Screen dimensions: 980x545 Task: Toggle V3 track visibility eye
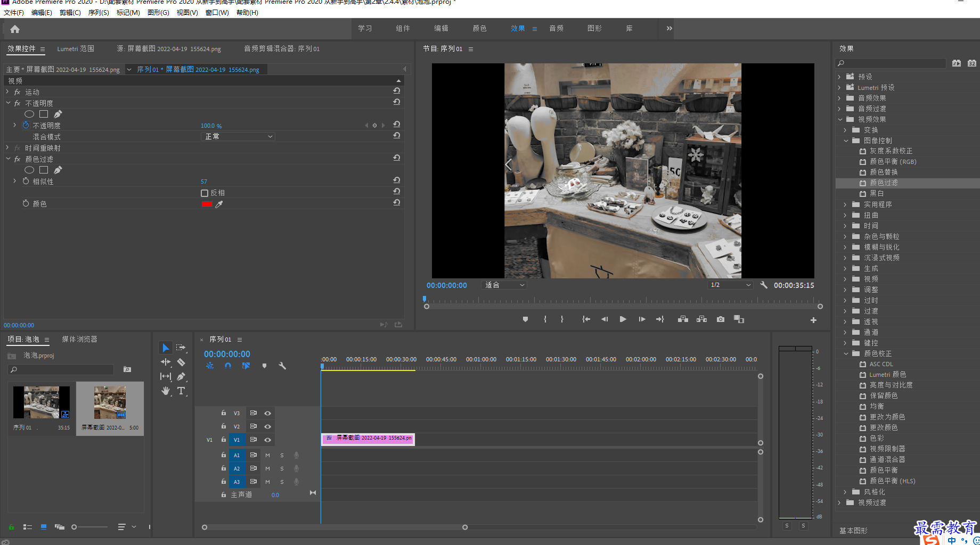click(267, 413)
